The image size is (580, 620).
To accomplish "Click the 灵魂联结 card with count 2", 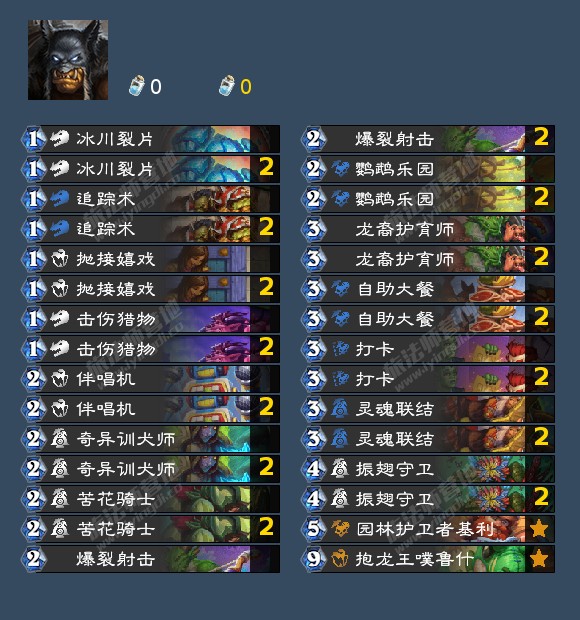I will [428, 439].
